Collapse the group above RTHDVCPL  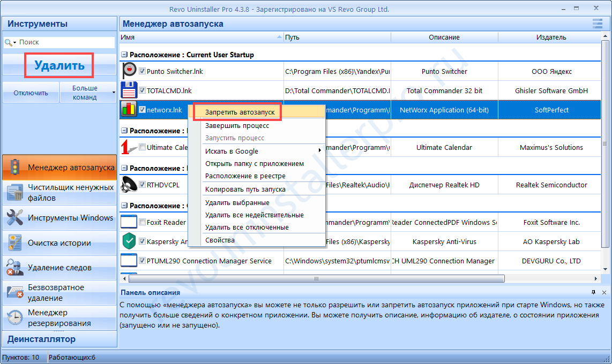[x=124, y=168]
